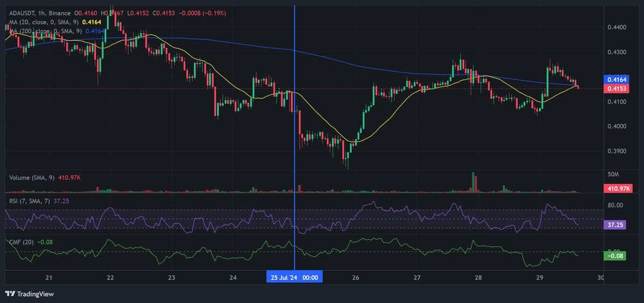Select the RSI (7, SMA, 7) indicator legend

[28, 201]
